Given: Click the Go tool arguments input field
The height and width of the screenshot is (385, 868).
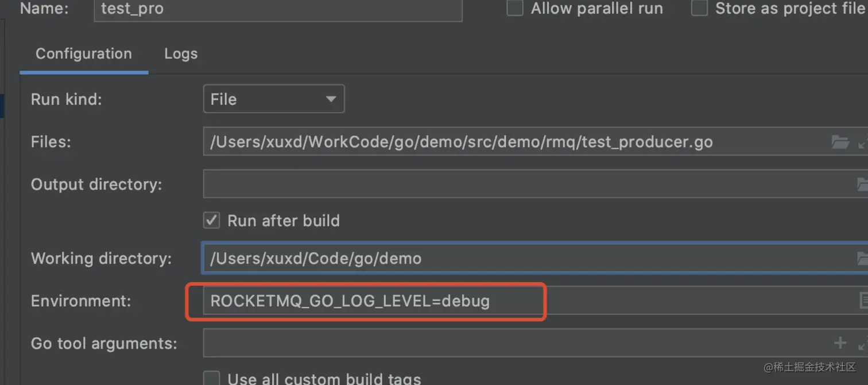Looking at the screenshot, I should tap(517, 343).
